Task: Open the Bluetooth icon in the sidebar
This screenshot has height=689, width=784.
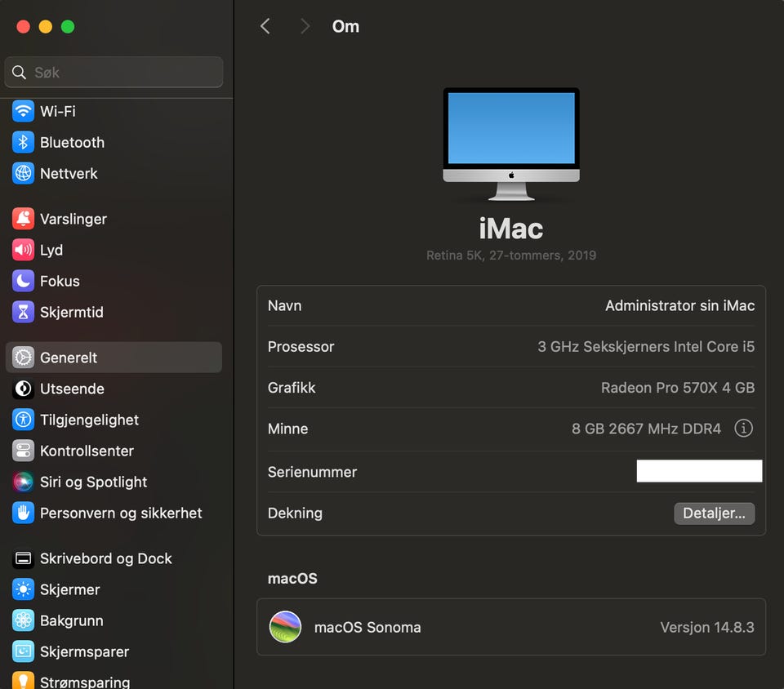Action: 23,142
